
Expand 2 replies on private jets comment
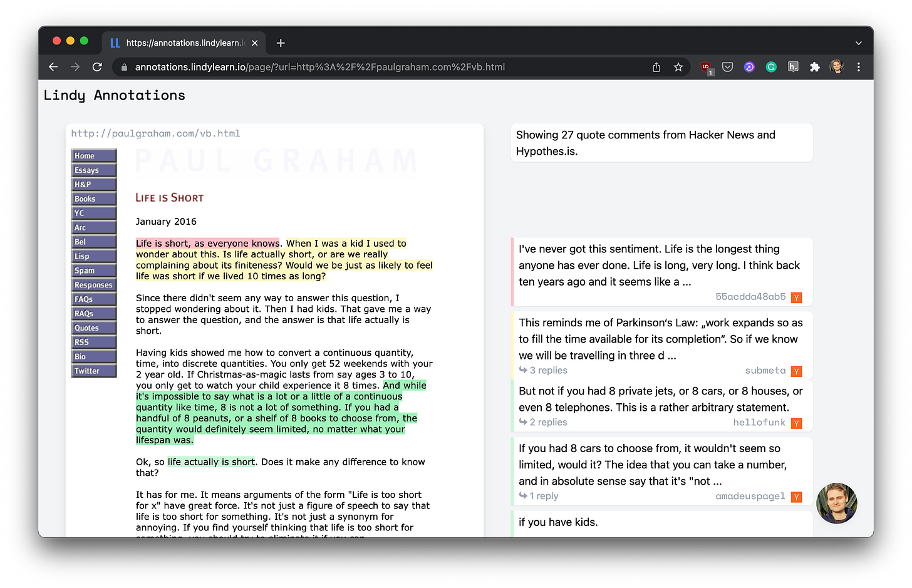543,423
